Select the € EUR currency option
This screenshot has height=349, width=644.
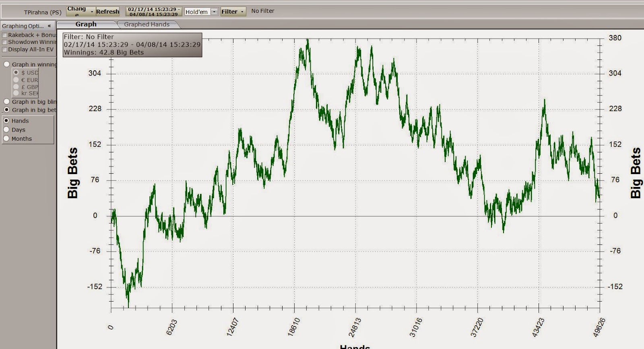[16, 80]
